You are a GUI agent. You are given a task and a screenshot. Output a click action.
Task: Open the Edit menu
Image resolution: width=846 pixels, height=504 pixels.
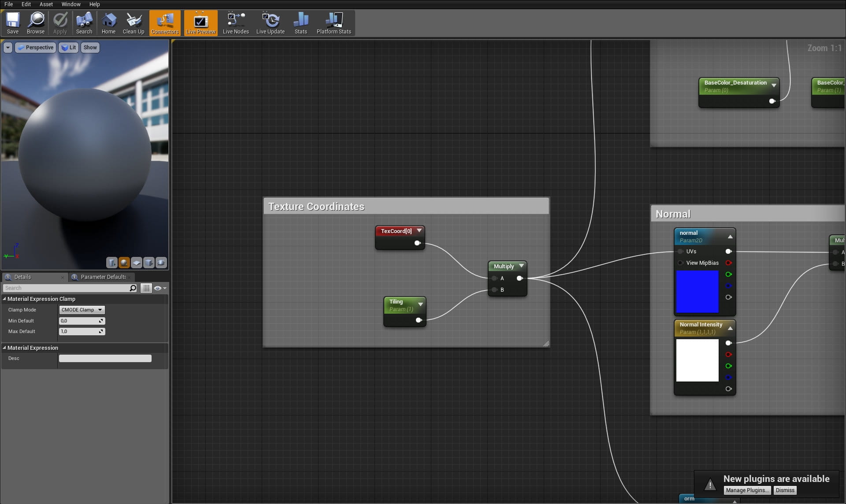pos(26,4)
